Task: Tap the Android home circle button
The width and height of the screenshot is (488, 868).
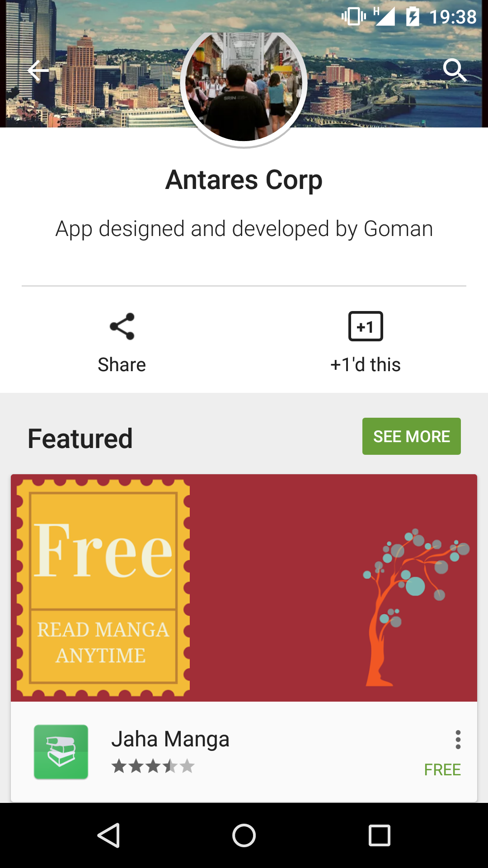Action: (x=244, y=835)
